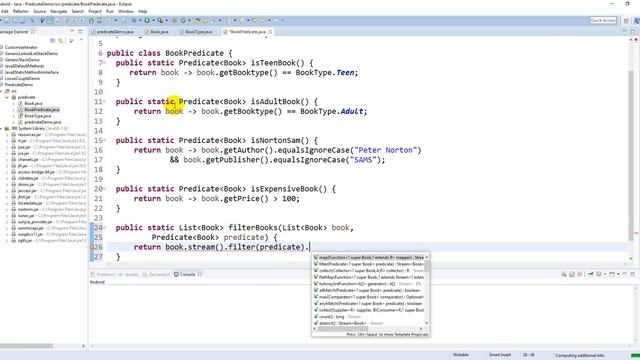The width and height of the screenshot is (640, 360).
Task: Select allMatch(Predicate) completion proposal
Action: [x=369, y=290]
